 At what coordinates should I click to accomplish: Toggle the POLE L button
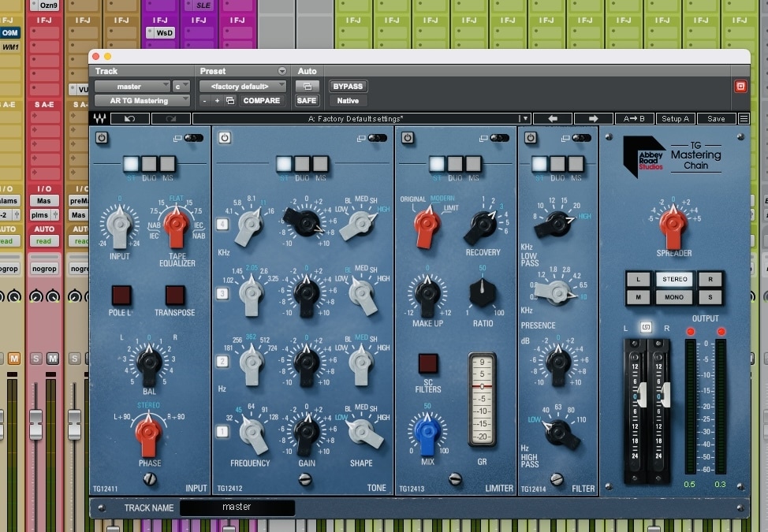(x=121, y=295)
